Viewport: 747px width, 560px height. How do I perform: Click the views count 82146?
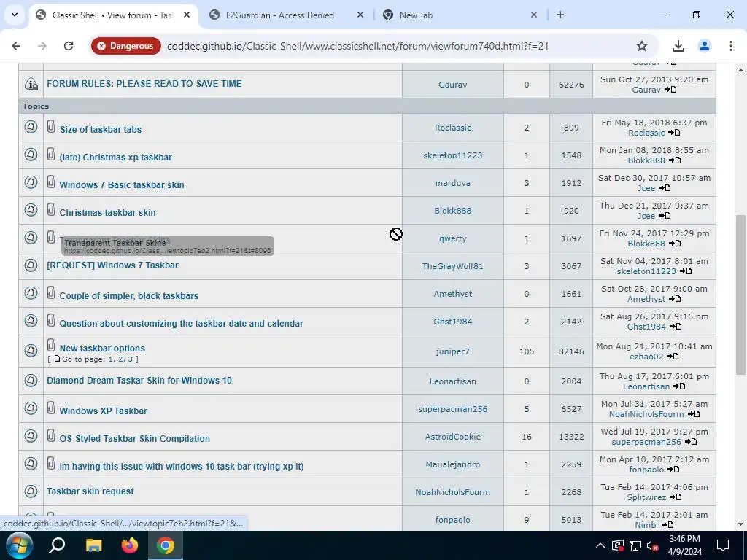(571, 351)
